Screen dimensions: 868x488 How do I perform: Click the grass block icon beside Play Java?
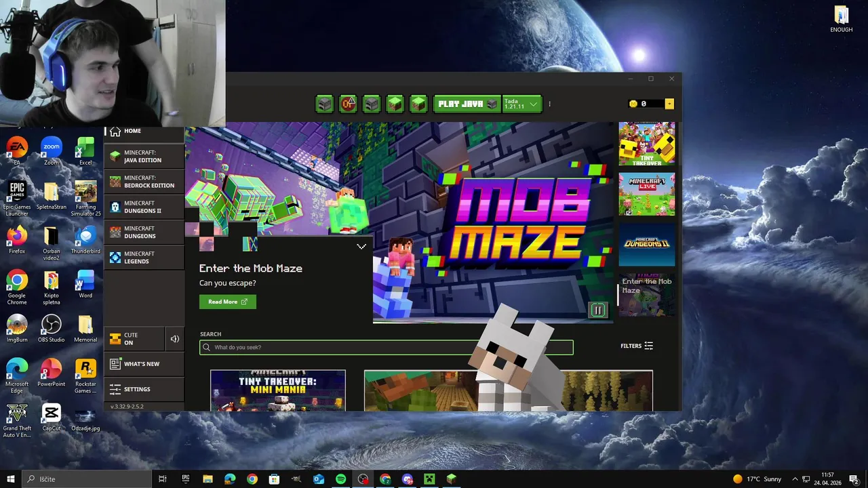pyautogui.click(x=418, y=104)
